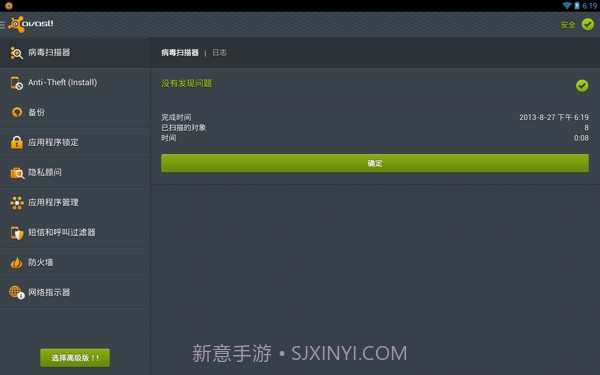
Task: Open 隐私顾问 from sidebar
Action: point(75,173)
